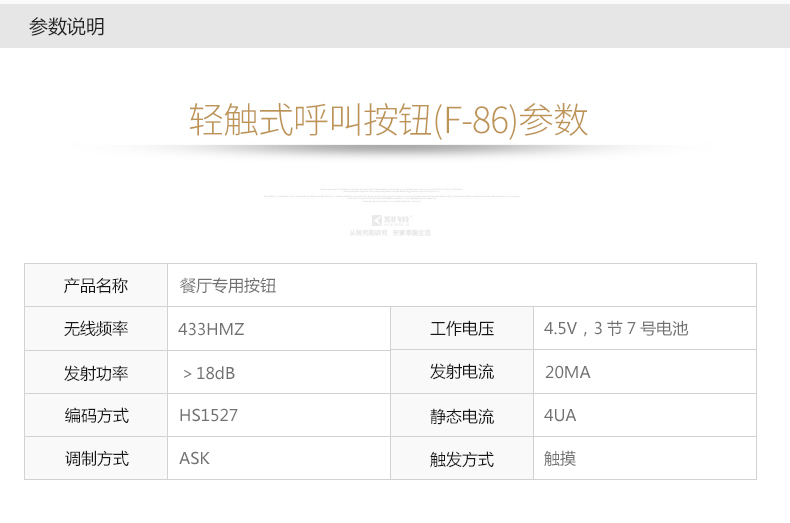Select the 调制方式 label cell

(x=96, y=459)
